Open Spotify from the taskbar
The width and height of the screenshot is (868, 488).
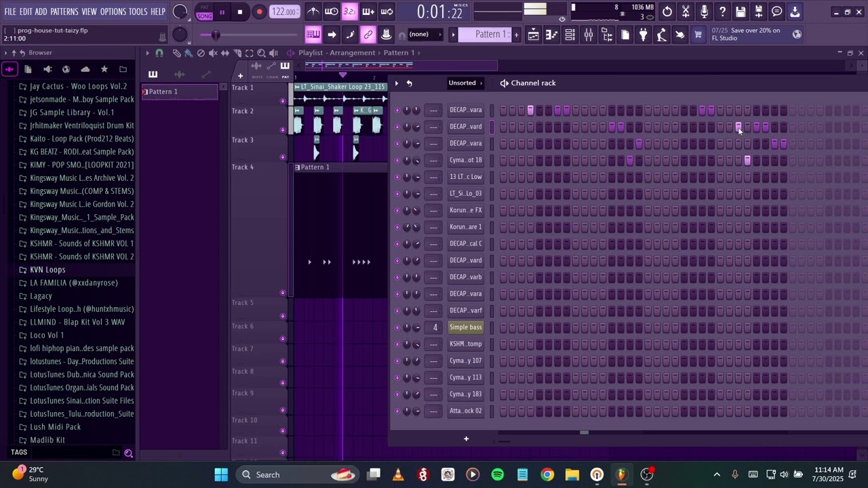coord(498,474)
